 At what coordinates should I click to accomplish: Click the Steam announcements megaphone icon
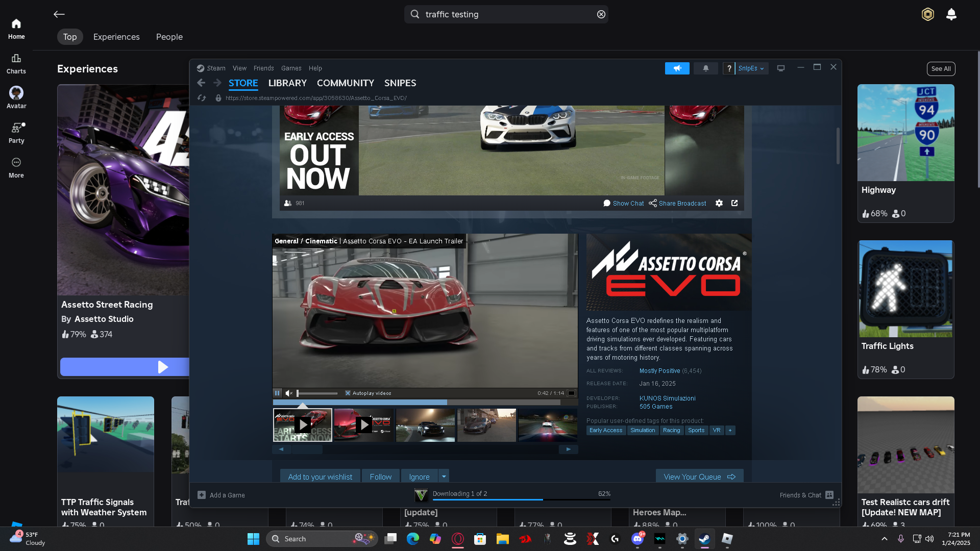[x=677, y=68]
